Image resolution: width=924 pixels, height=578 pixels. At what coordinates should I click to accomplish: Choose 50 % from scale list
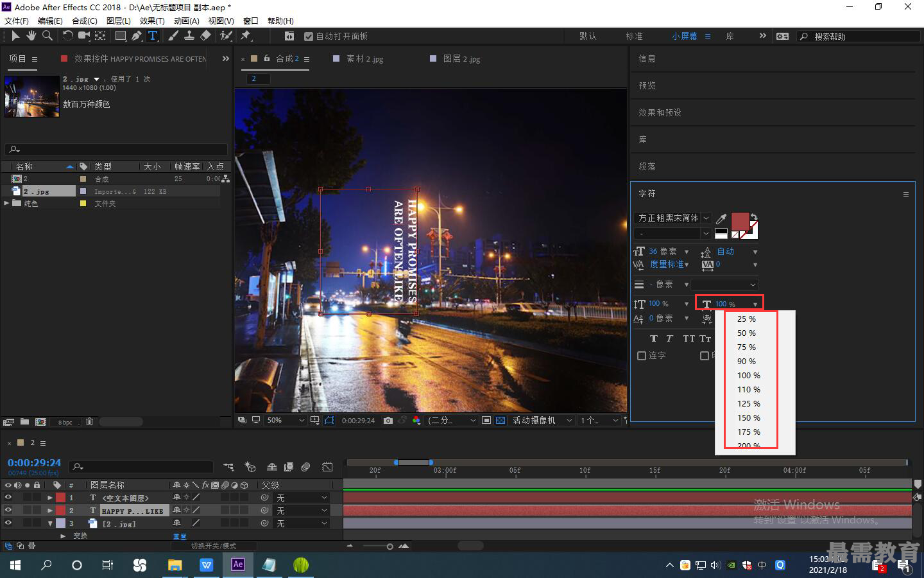[x=746, y=333]
